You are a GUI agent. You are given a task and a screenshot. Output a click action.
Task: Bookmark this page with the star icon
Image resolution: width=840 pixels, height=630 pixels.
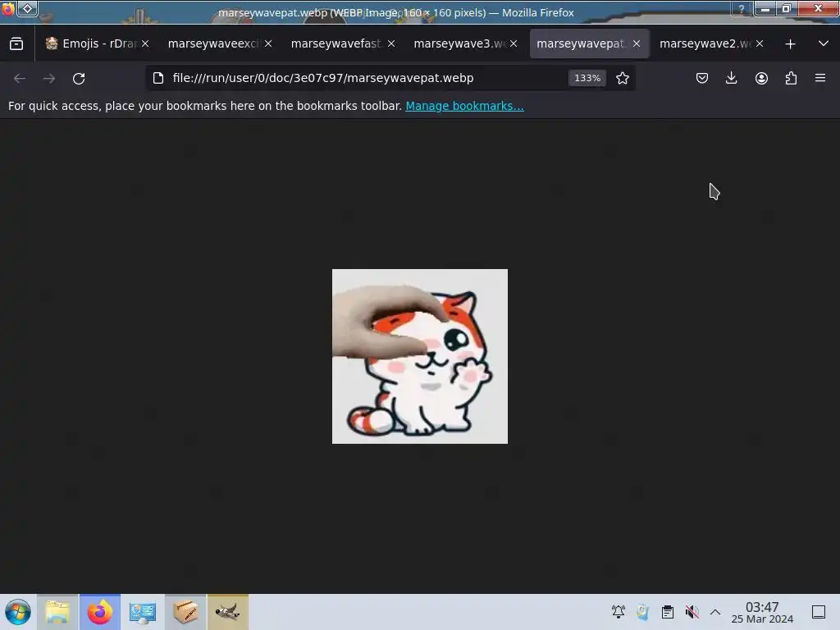tap(623, 78)
